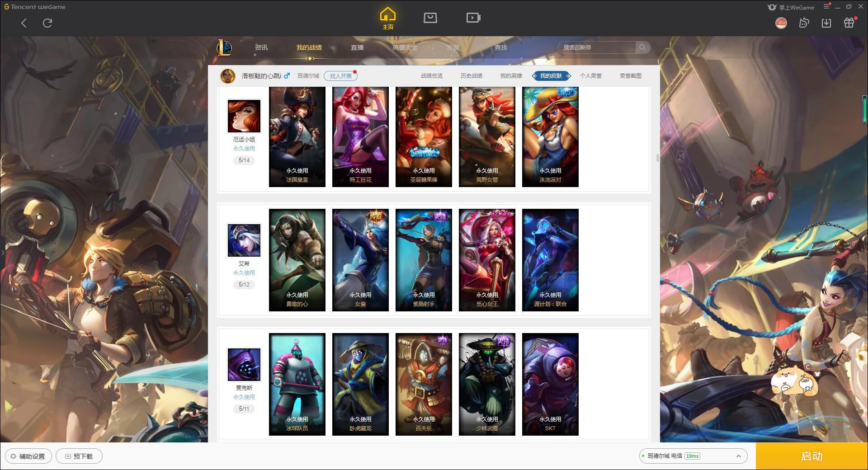Open the hamburger main menu icon

826,6
